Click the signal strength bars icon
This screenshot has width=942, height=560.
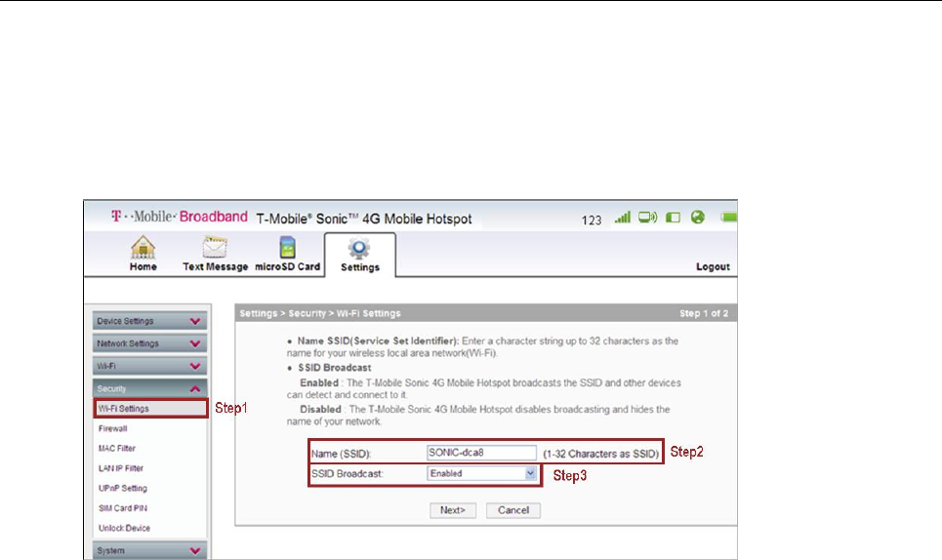point(623,218)
